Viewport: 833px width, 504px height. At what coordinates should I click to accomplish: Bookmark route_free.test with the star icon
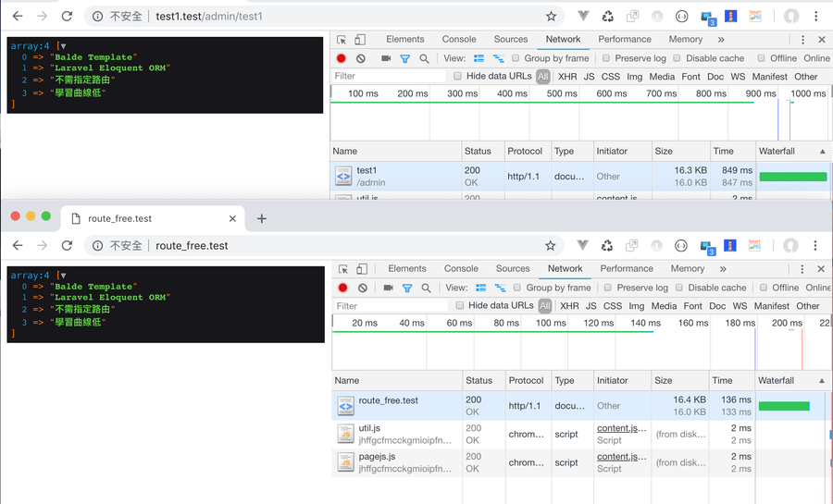(551, 245)
